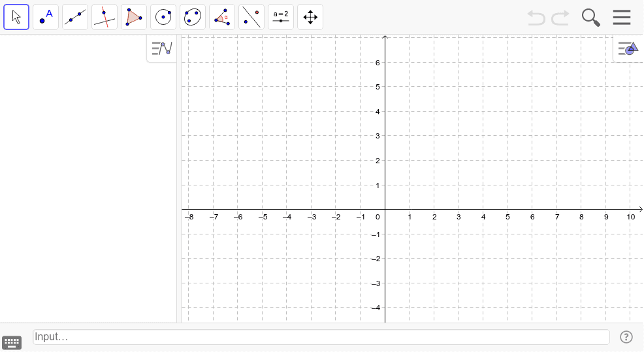Click x-axis label –3
This screenshot has width=644, height=352.
(x=312, y=217)
